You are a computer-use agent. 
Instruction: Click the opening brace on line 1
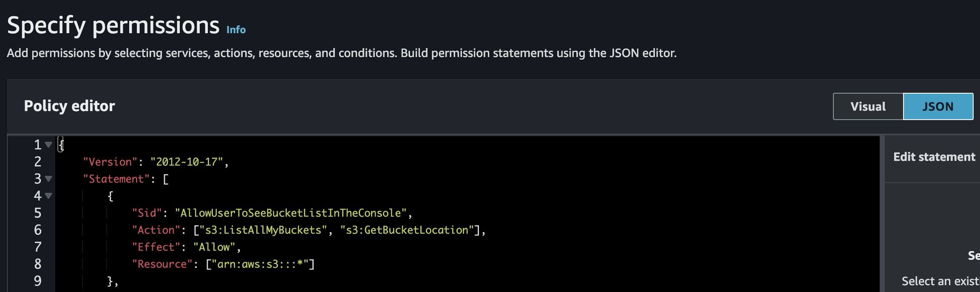pyautogui.click(x=62, y=145)
